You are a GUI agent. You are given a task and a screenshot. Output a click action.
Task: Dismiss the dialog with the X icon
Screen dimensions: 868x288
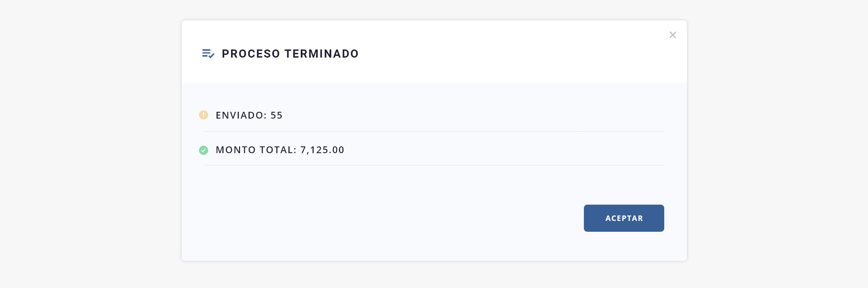(673, 35)
